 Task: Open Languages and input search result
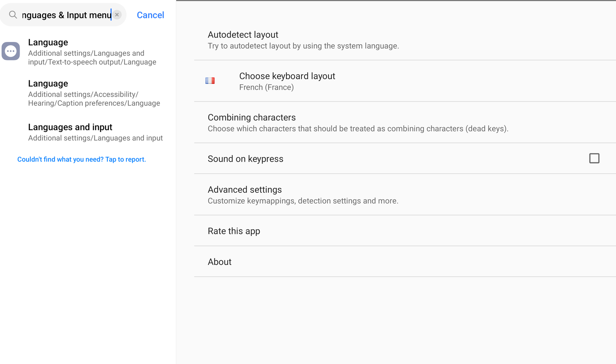[x=95, y=132]
